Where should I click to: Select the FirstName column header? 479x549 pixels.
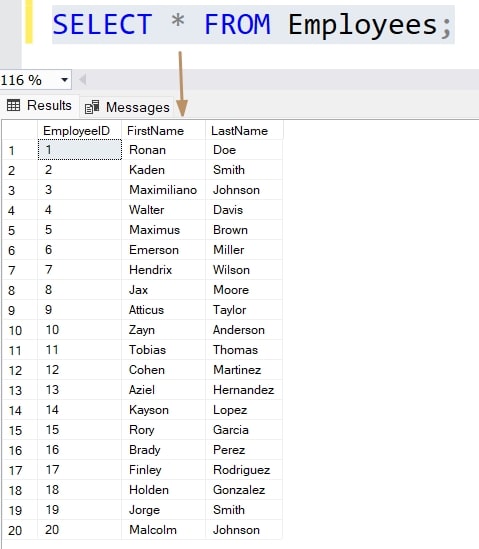pyautogui.click(x=164, y=131)
